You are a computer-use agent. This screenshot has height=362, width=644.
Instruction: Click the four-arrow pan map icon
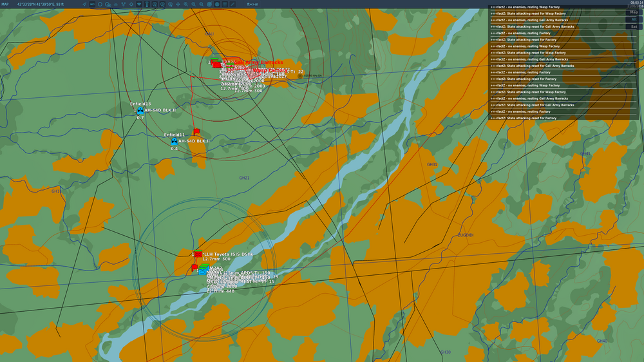178,4
